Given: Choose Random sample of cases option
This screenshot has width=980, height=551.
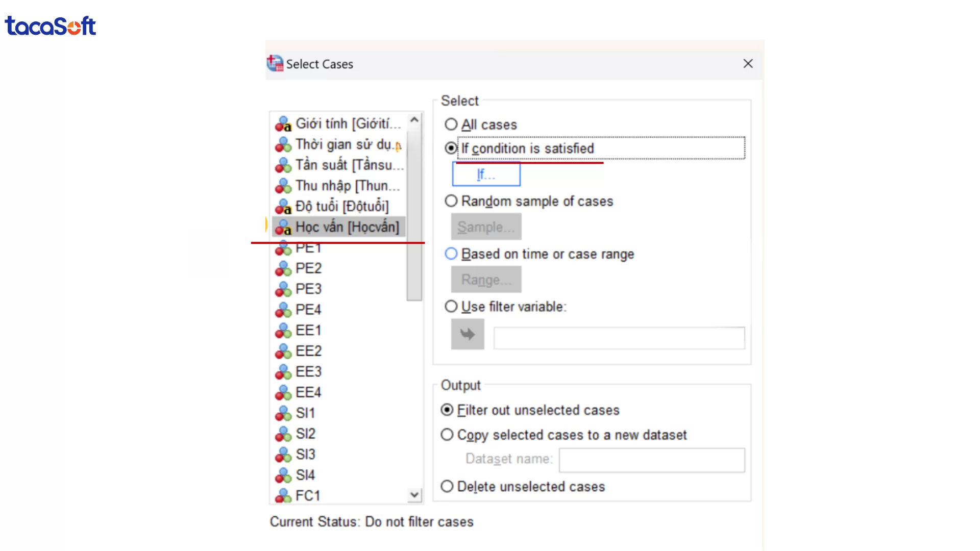Looking at the screenshot, I should coord(451,201).
